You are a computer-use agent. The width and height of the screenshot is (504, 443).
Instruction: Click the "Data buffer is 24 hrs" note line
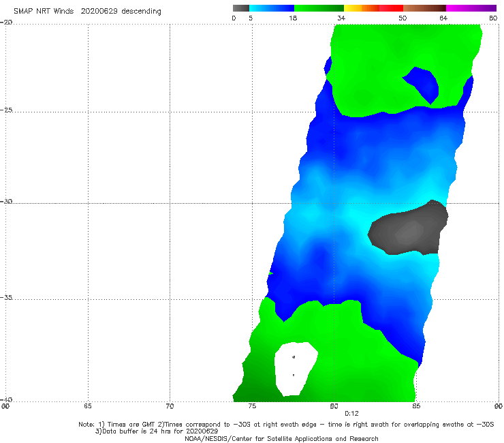(x=157, y=431)
